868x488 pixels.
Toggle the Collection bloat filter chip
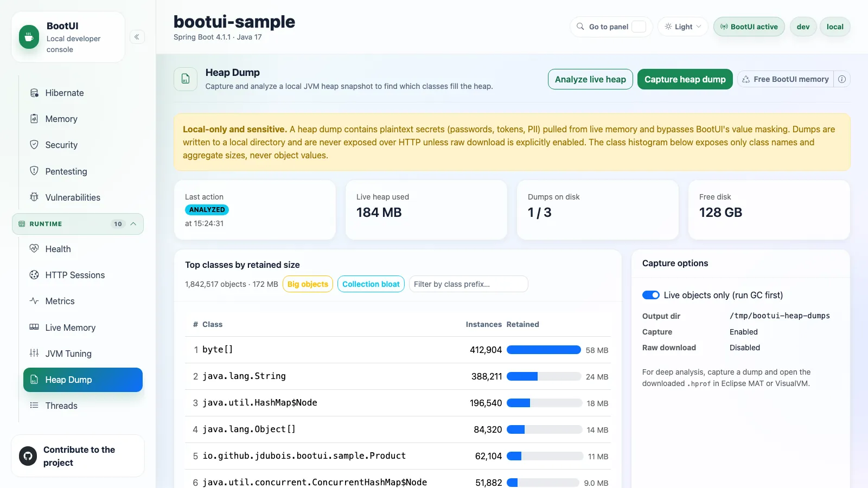[371, 284]
